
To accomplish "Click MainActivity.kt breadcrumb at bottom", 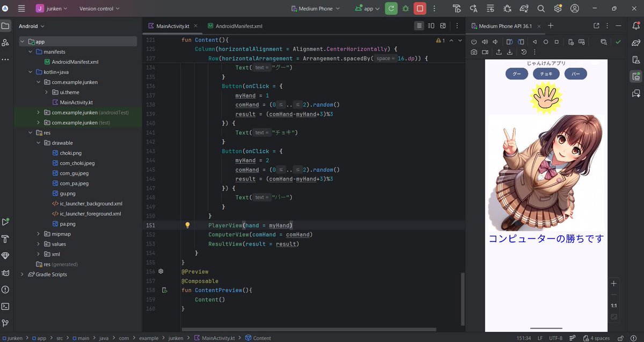I will pyautogui.click(x=214, y=338).
